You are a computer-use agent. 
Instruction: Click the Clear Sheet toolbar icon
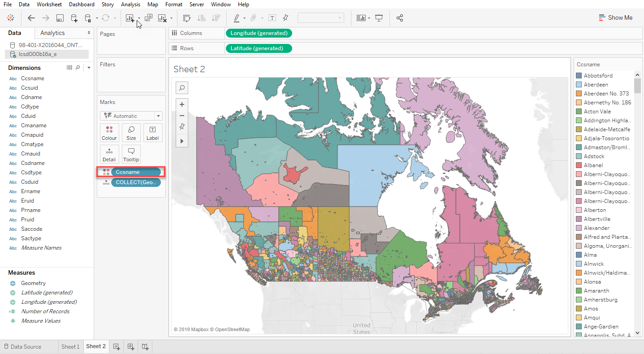[162, 18]
